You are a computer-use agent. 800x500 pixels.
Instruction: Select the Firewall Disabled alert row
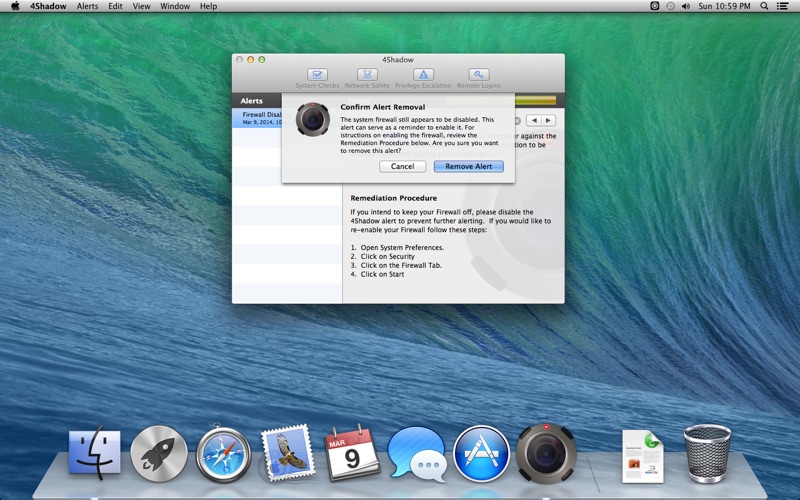click(258, 118)
